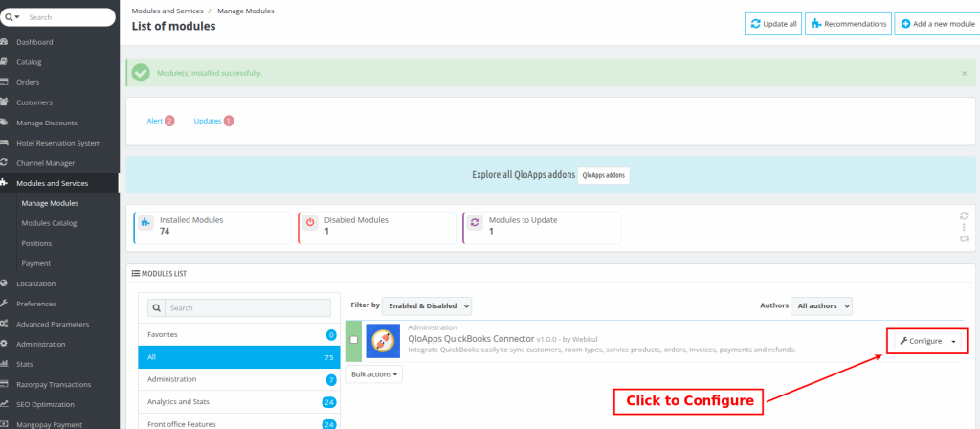This screenshot has height=429, width=980.
Task: Click the Localization globe icon
Action: (x=4, y=283)
